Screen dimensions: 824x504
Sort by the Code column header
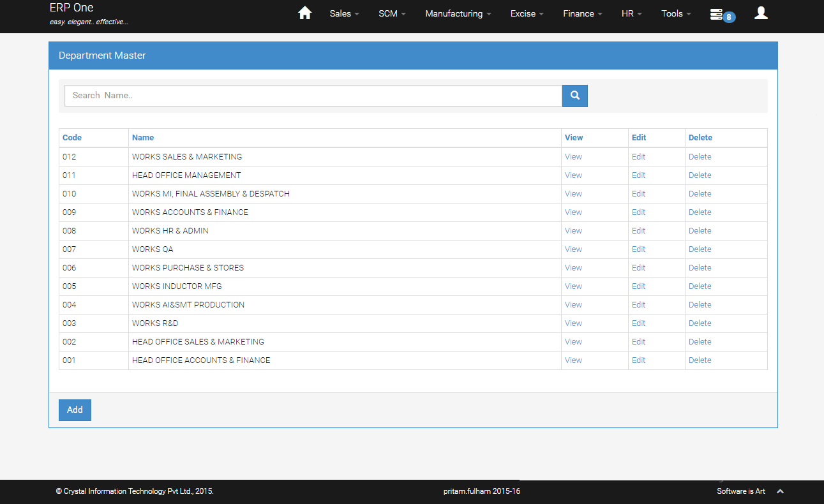(x=72, y=138)
